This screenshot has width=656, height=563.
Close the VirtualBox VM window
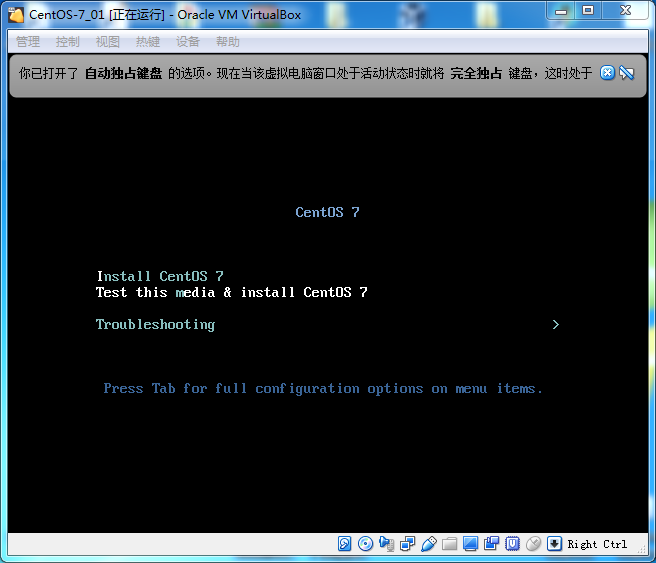click(625, 11)
